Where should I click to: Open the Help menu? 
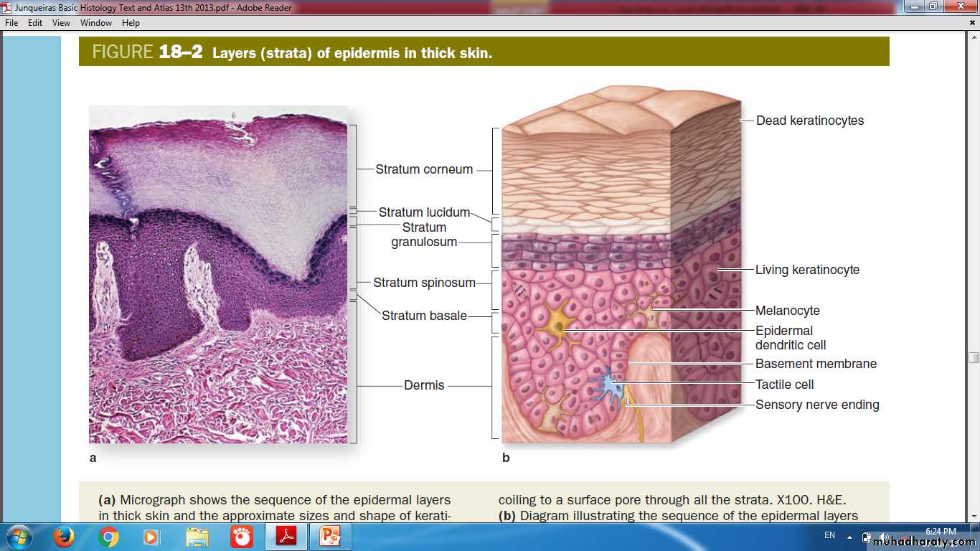131,23
